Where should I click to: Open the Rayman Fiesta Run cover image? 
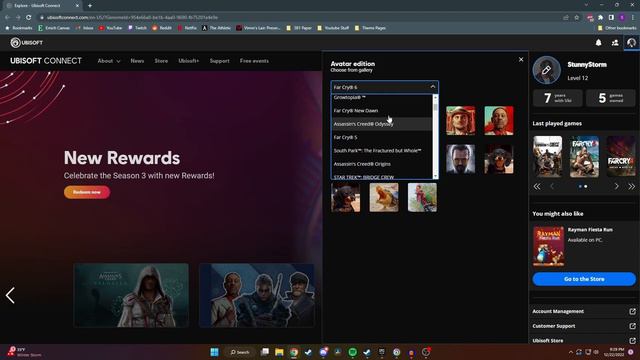click(x=549, y=246)
